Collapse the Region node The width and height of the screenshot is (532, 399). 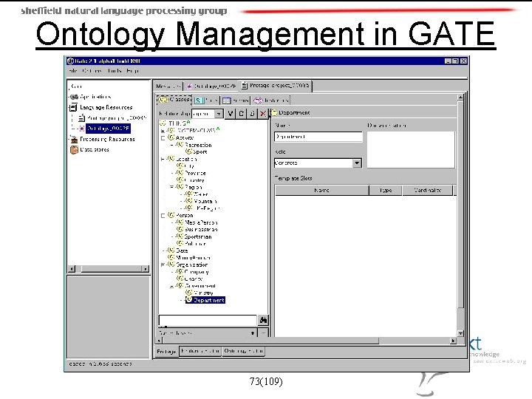[171, 187]
